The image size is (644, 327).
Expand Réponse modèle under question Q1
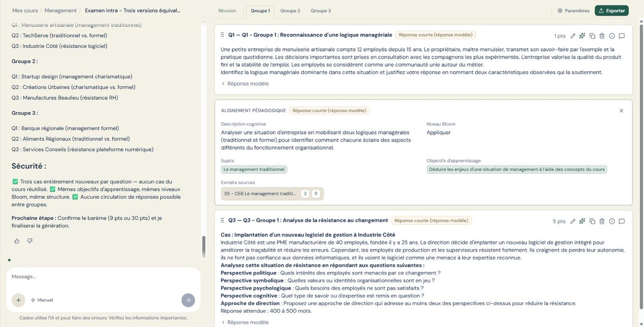pyautogui.click(x=245, y=84)
